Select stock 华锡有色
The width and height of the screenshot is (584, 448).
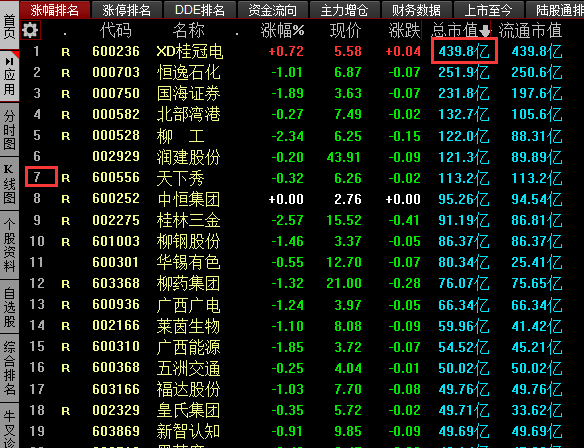(188, 262)
